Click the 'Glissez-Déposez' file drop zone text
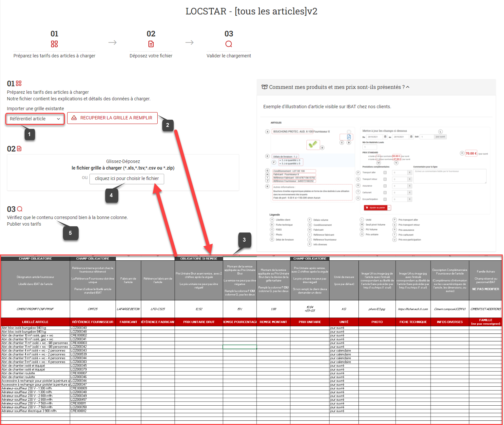504x425 pixels. point(123,161)
